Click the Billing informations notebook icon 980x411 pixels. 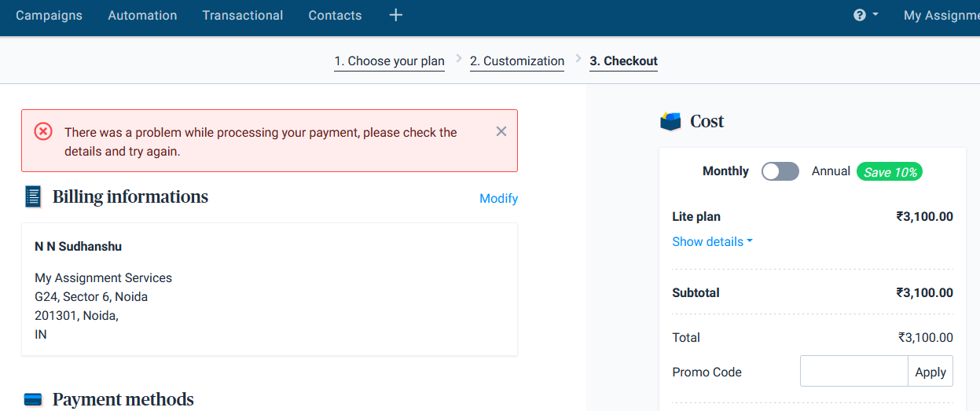[33, 196]
